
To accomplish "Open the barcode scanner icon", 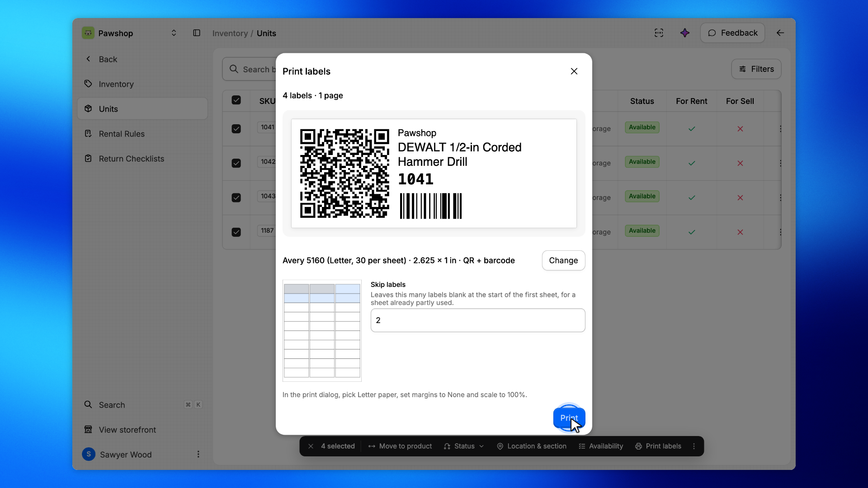I will point(659,33).
